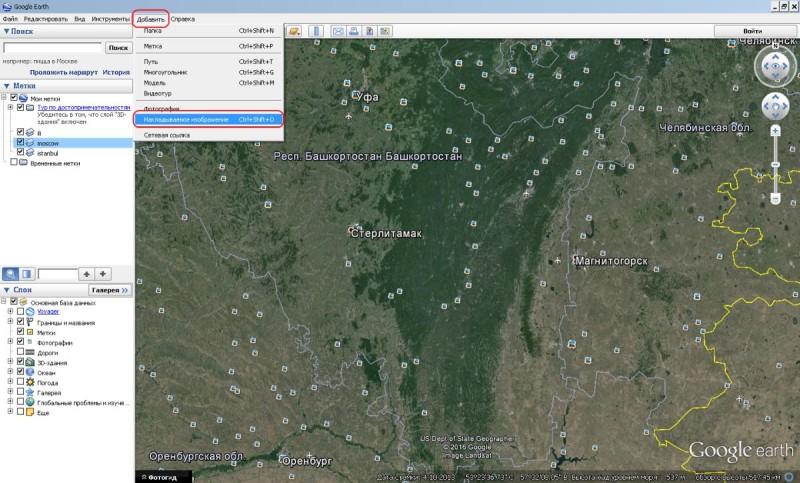The image size is (800, 483).
Task: Click the Save image toolbar icon
Action: (369, 32)
